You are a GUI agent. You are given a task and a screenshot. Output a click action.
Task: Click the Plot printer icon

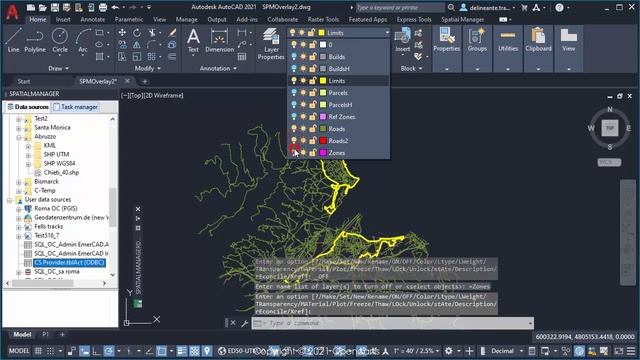pos(103,7)
